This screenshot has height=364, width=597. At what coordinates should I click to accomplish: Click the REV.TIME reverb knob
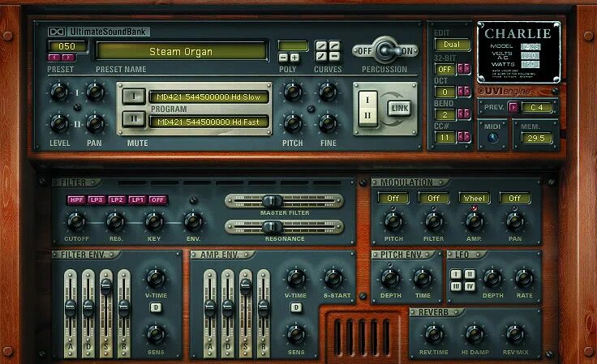click(434, 335)
